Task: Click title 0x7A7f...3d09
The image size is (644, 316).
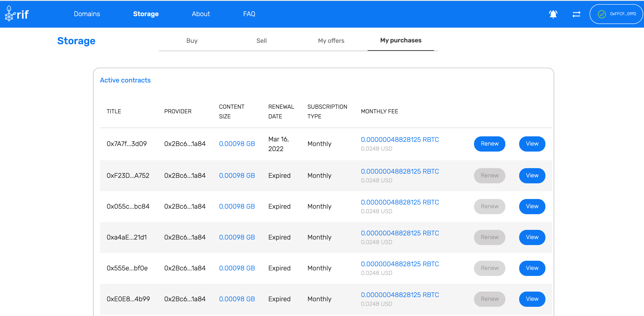Action: pos(126,144)
